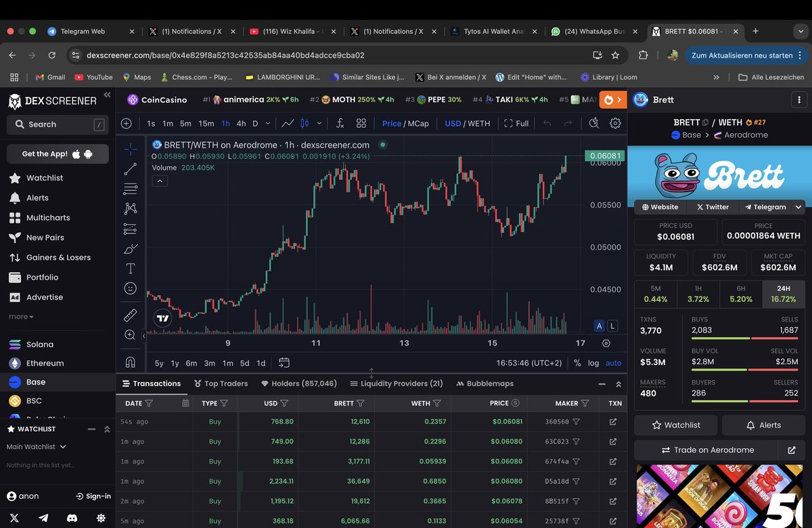The image size is (812, 528).
Task: Toggle the percent scale option
Action: [577, 363]
